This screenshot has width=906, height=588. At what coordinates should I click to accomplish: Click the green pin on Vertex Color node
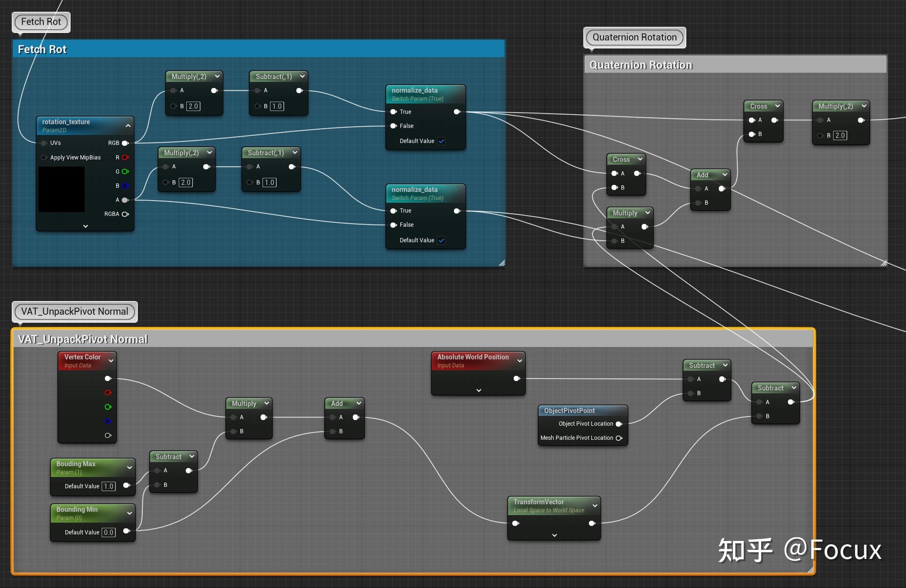pyautogui.click(x=108, y=407)
